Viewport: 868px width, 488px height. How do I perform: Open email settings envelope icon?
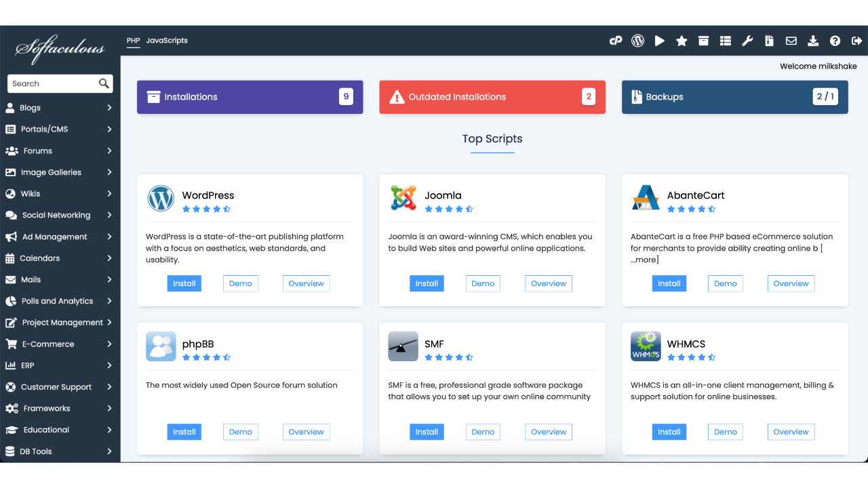(791, 41)
